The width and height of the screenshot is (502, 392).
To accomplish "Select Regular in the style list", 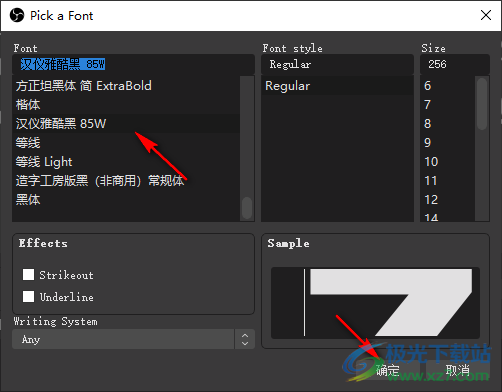I will point(337,86).
